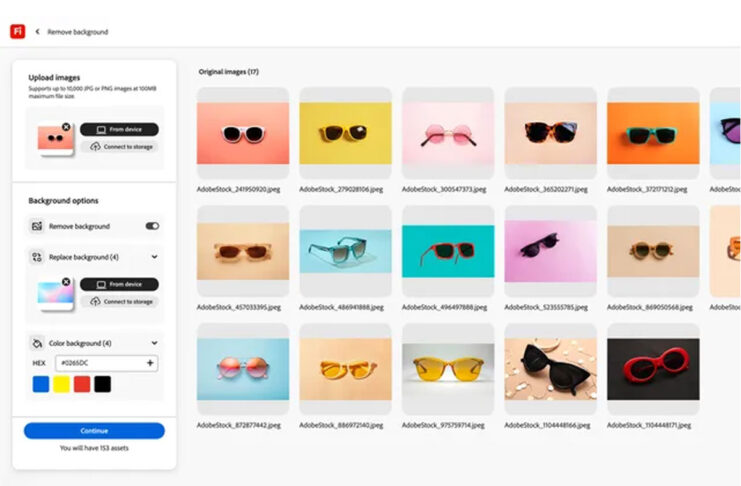Select image AdobeStock_869050568.jpeg thumbnail
The image size is (741, 486).
tap(653, 251)
